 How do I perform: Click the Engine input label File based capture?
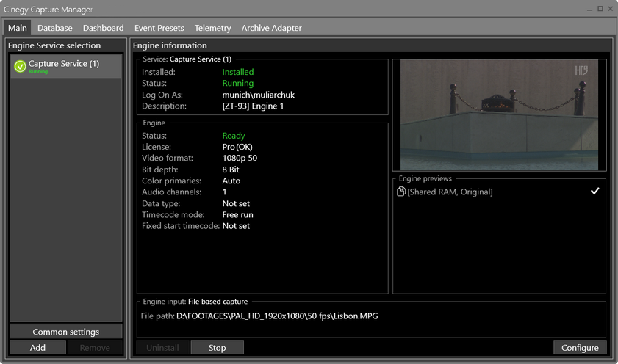pyautogui.click(x=218, y=302)
